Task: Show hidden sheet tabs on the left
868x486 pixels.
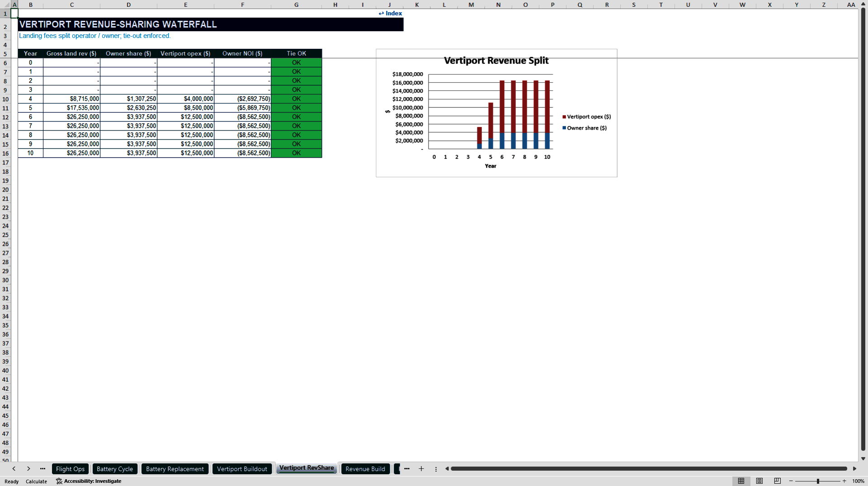Action: tap(42, 469)
